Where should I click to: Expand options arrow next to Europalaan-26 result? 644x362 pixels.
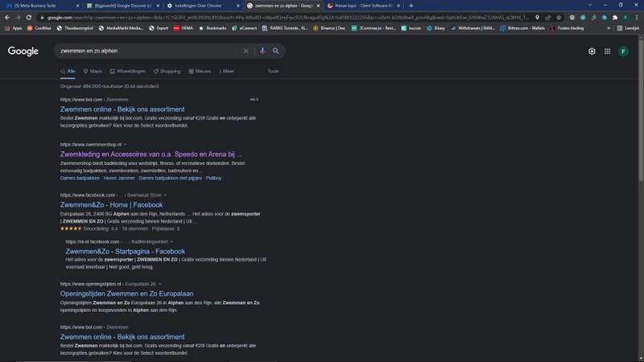pyautogui.click(x=159, y=284)
